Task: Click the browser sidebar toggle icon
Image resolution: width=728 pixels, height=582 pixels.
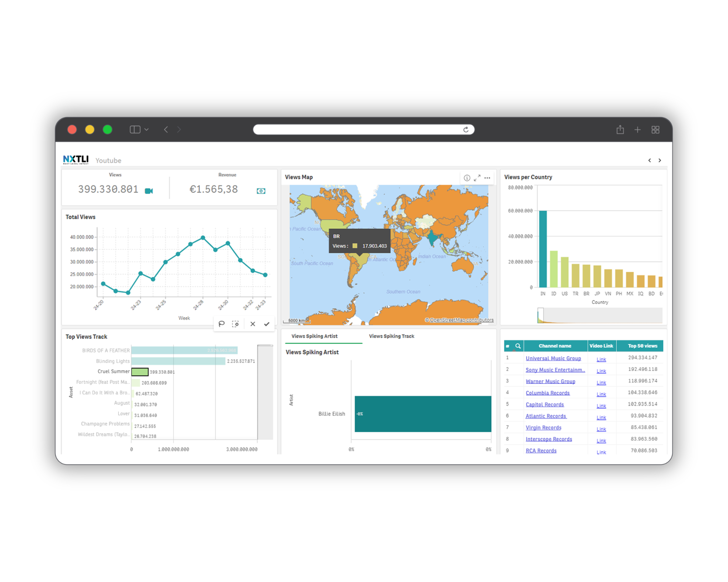Action: click(x=135, y=130)
